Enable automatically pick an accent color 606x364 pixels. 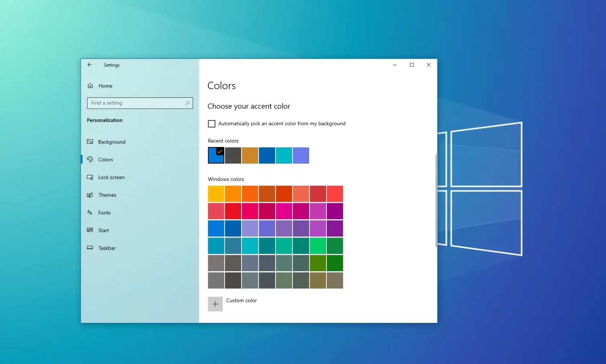[x=211, y=124]
